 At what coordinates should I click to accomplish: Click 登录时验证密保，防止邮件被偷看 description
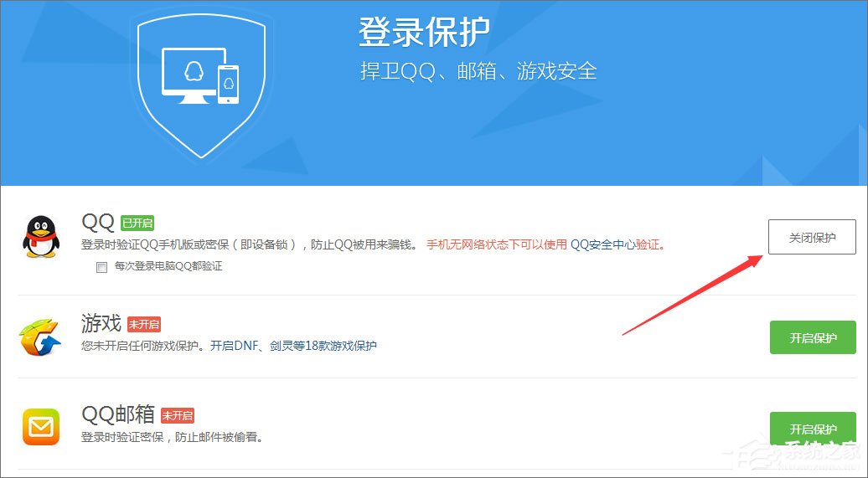pos(172,437)
